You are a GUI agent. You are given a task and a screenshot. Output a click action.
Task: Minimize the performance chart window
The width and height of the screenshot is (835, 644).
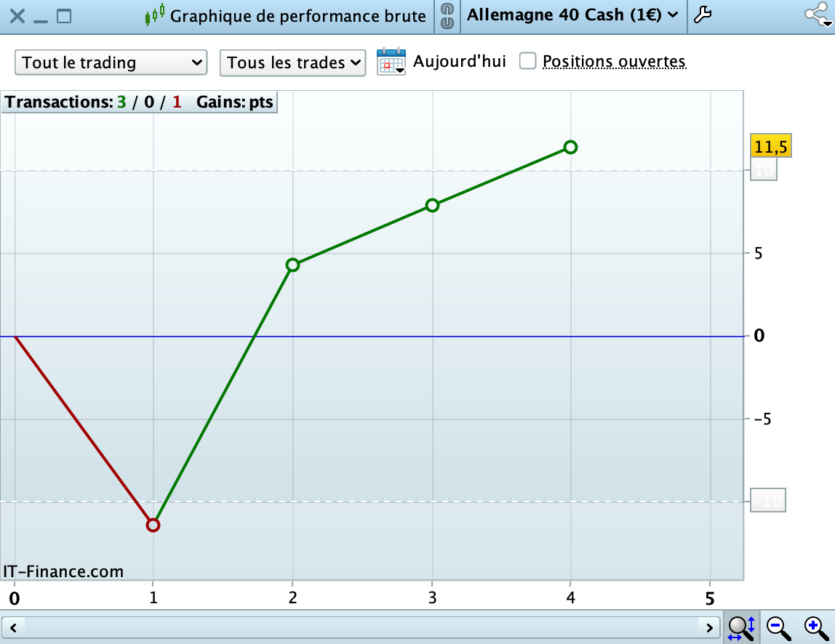pos(41,20)
